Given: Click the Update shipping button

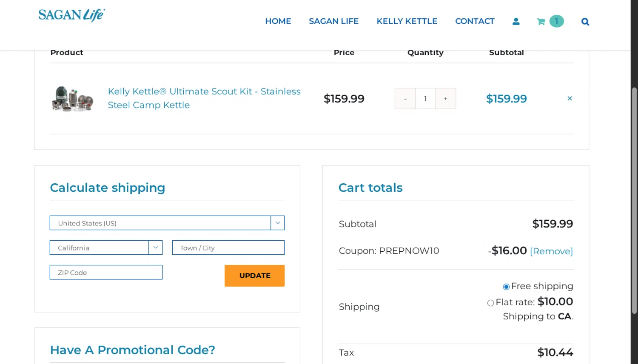Looking at the screenshot, I should coord(255,276).
